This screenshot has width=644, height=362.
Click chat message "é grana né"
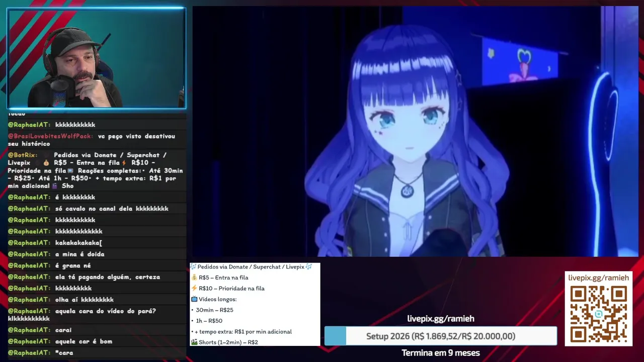click(73, 265)
